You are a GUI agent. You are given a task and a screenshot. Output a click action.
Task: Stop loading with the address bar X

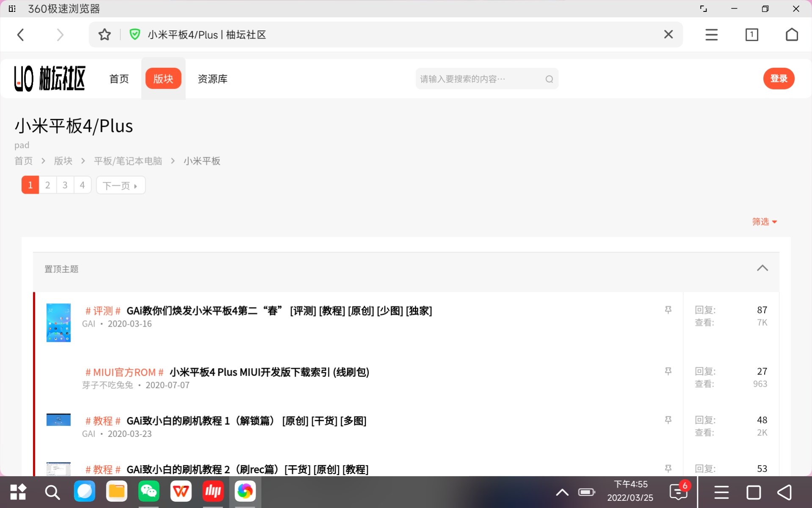(x=668, y=34)
